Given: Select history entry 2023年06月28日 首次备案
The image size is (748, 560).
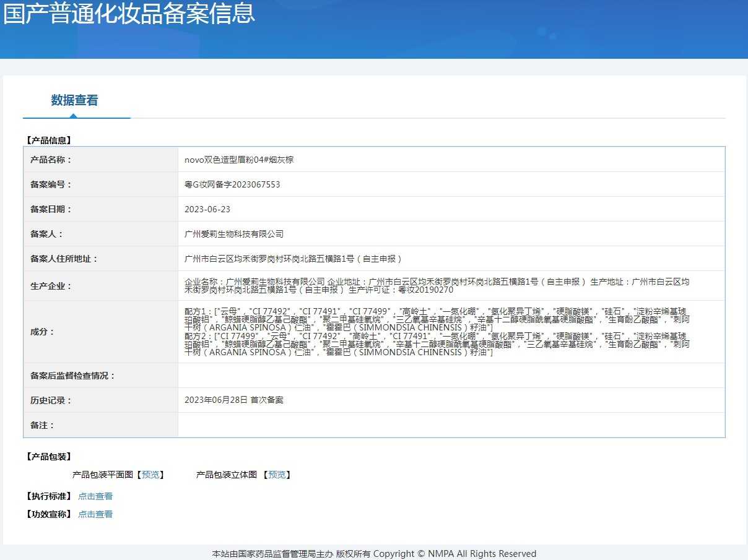Looking at the screenshot, I should [234, 400].
